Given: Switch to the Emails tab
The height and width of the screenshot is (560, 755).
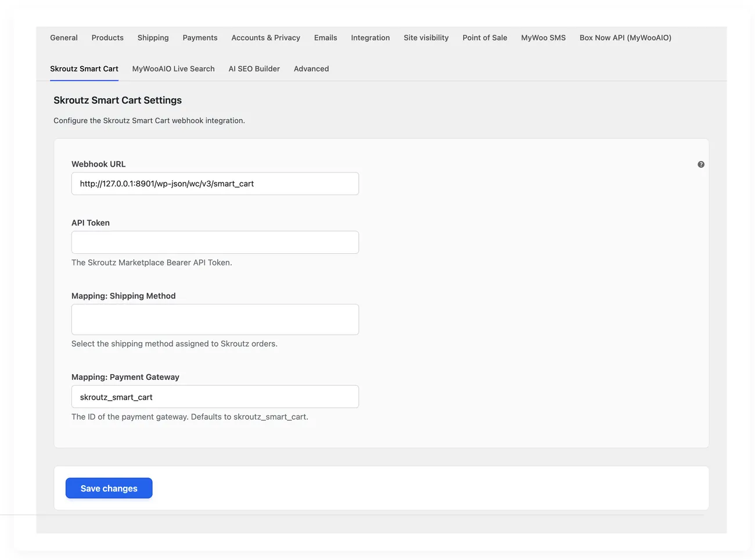Looking at the screenshot, I should click(x=325, y=38).
